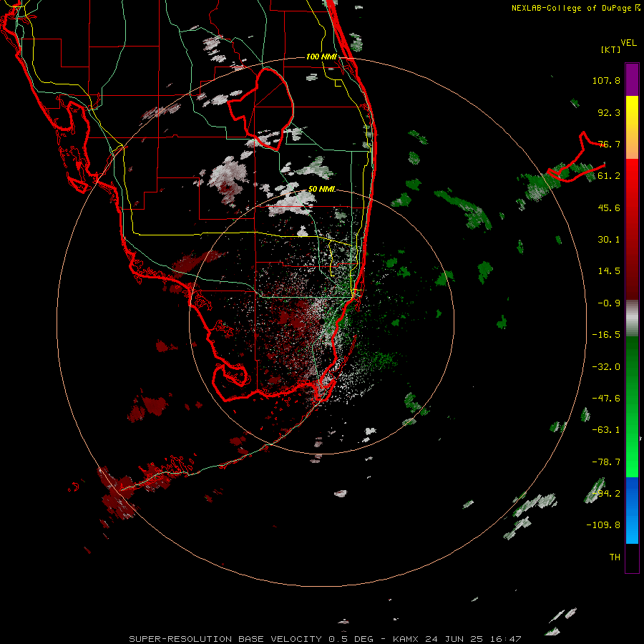This screenshot has width=644, height=644.
Task: Select the -47.6 legend value
Action: (x=606, y=399)
